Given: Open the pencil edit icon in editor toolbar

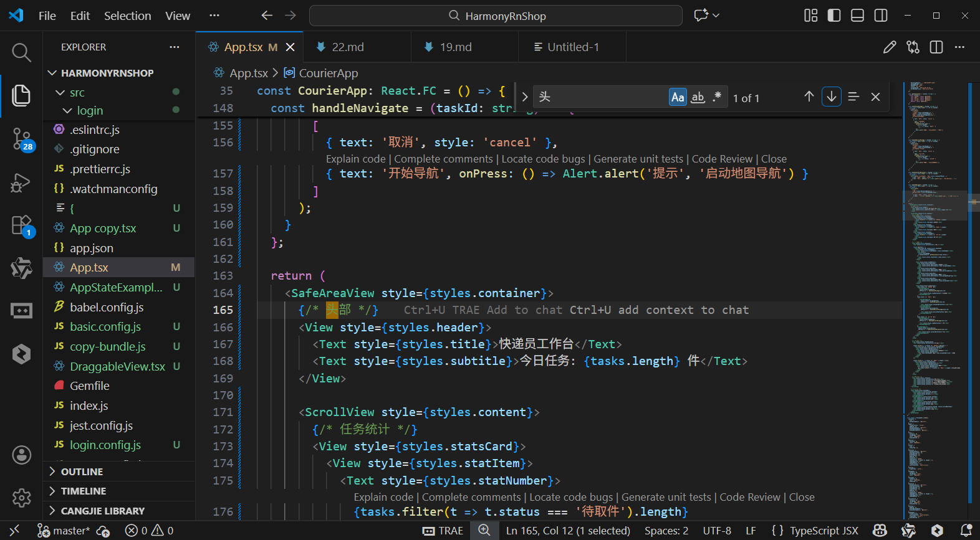Looking at the screenshot, I should (x=890, y=47).
